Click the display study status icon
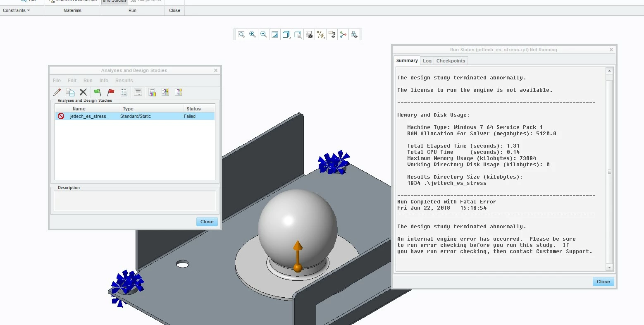The image size is (644, 325). pos(138,92)
